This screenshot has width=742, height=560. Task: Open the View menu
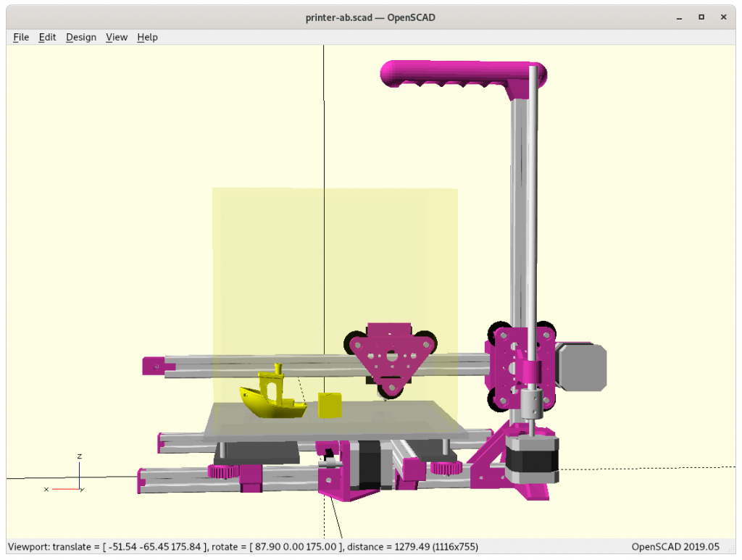(x=117, y=37)
